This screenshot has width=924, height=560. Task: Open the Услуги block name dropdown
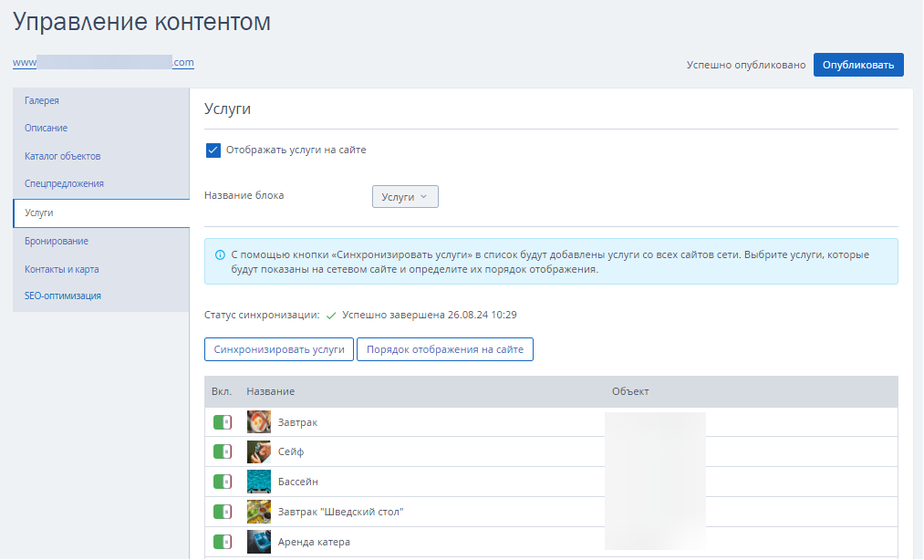(x=405, y=197)
